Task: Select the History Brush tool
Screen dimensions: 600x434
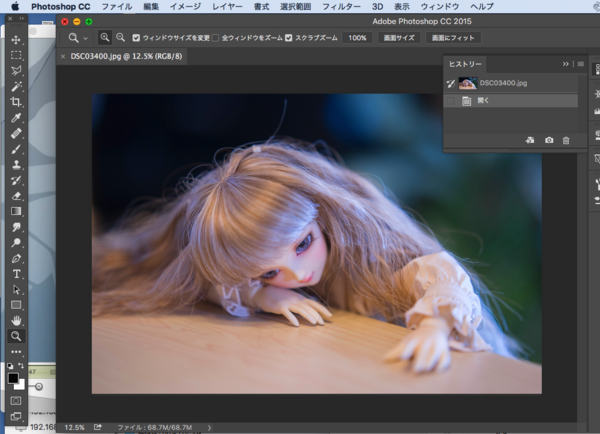Action: 16,180
